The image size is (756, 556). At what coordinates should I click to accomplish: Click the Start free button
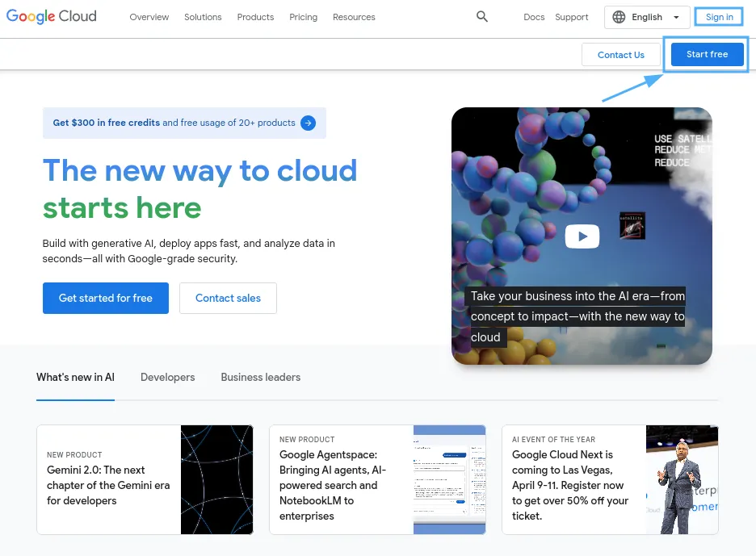pos(707,54)
